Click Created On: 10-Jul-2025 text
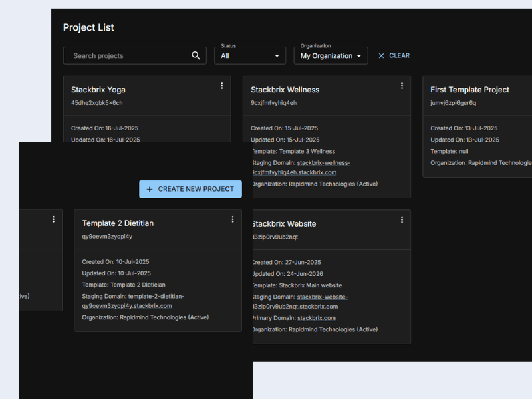The image size is (532, 399). click(x=116, y=262)
